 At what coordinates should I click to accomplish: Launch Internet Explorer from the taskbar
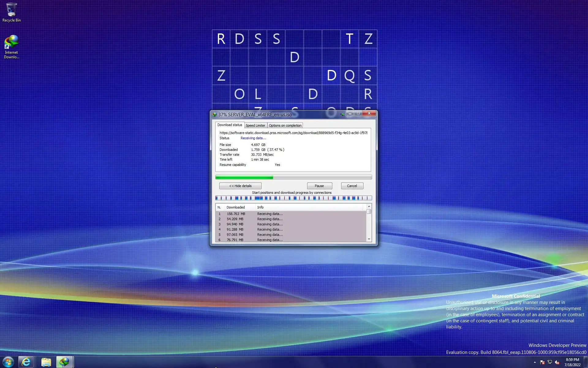point(26,362)
